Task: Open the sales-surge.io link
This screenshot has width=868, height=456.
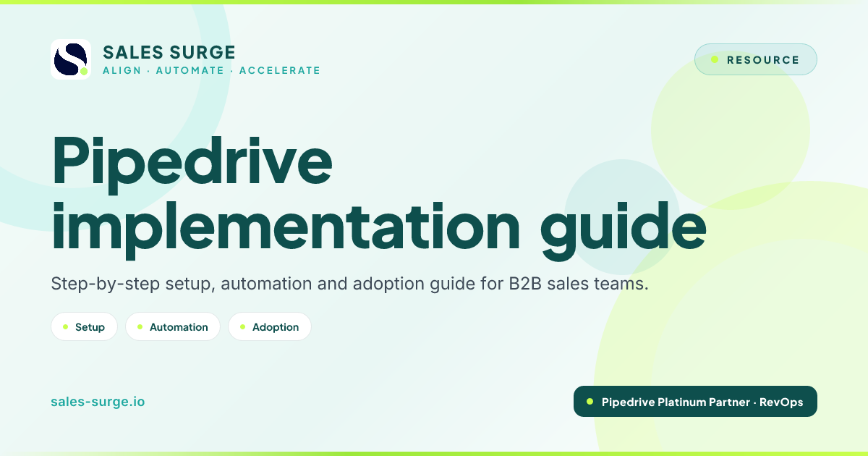Action: coord(98,401)
